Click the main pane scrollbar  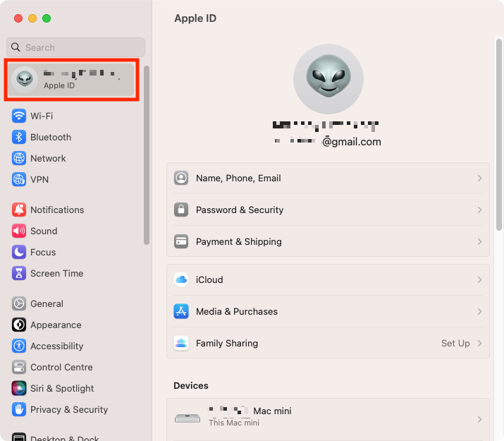[499, 135]
